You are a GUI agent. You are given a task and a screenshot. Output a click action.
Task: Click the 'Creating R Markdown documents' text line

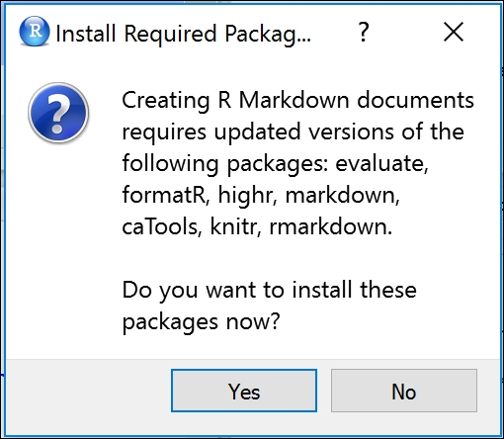coord(297,100)
